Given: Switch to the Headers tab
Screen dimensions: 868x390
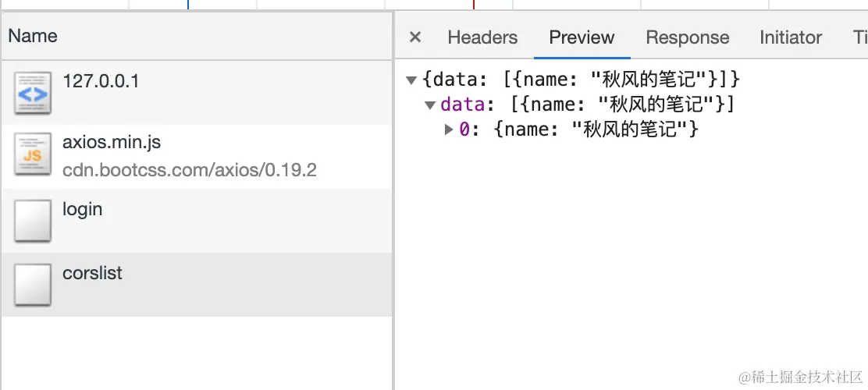Looking at the screenshot, I should point(482,37).
